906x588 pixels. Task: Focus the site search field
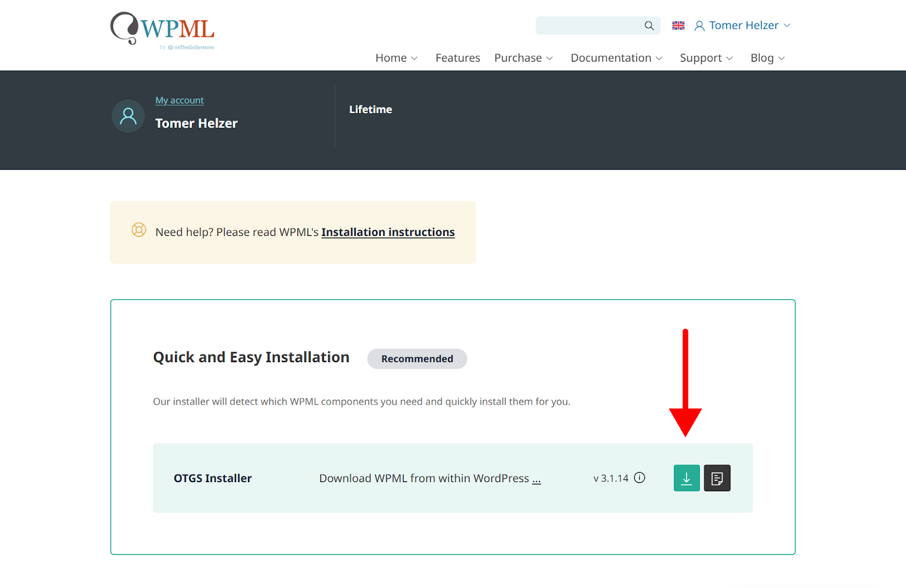pyautogui.click(x=588, y=25)
